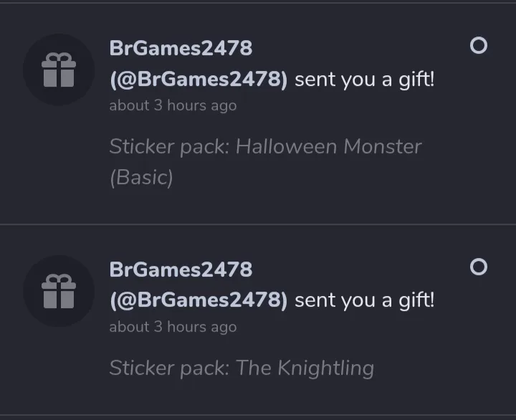
Task: Click the "about 3 hours ago" timestamp above Halloween Monster
Action: point(173,105)
